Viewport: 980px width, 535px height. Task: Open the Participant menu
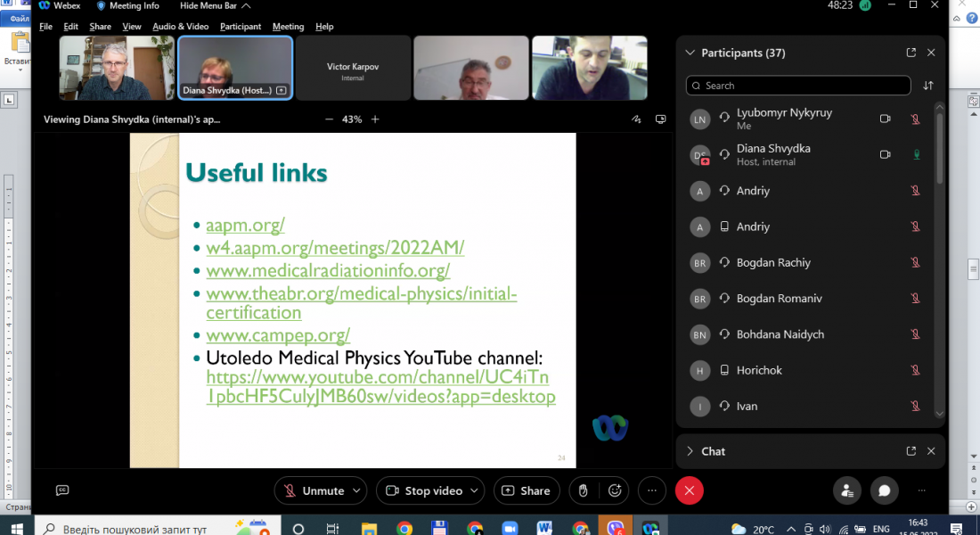click(241, 27)
